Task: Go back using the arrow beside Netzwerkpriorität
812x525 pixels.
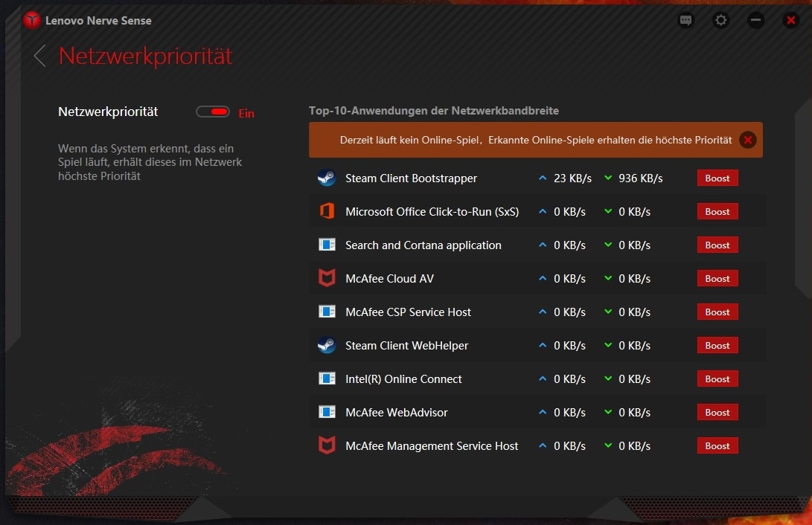Action: tap(40, 56)
